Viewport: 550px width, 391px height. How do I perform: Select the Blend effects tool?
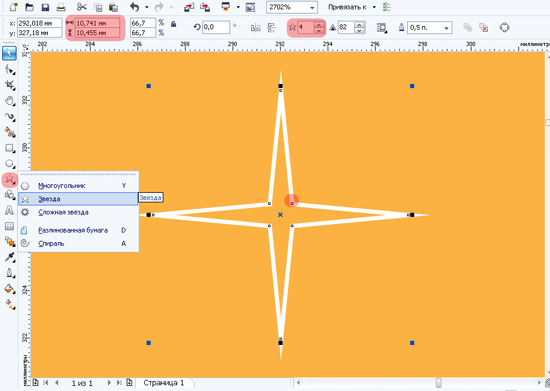[x=9, y=242]
